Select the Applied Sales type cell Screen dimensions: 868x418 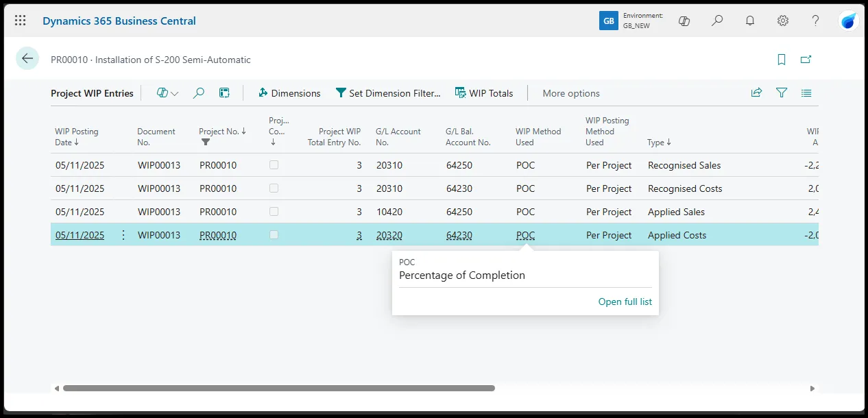tap(676, 212)
